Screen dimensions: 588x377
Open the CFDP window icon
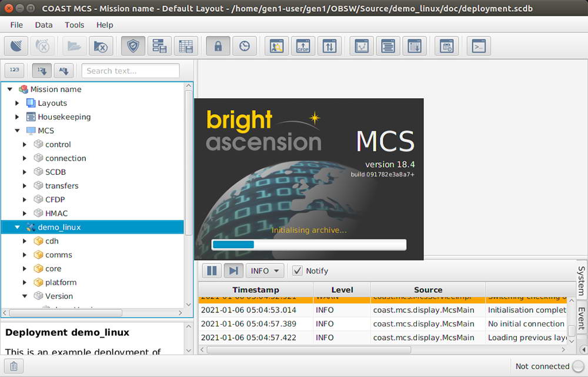(x=303, y=46)
